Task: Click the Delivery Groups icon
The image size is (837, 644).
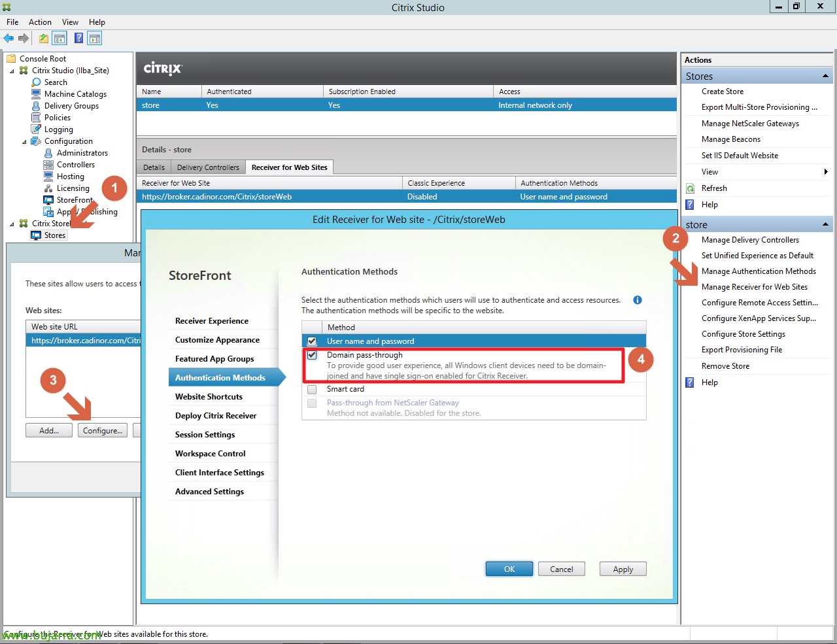Action: [37, 106]
